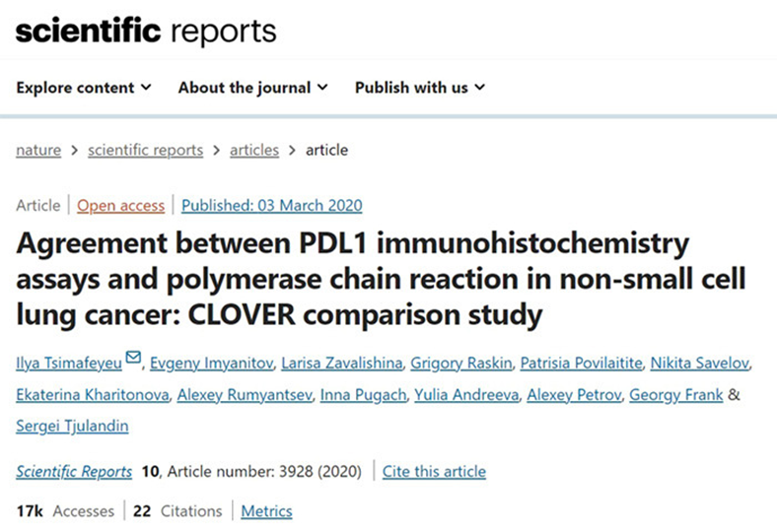Open author Evgeny Imyanitov's details
The height and width of the screenshot is (532, 777).
pos(211,366)
